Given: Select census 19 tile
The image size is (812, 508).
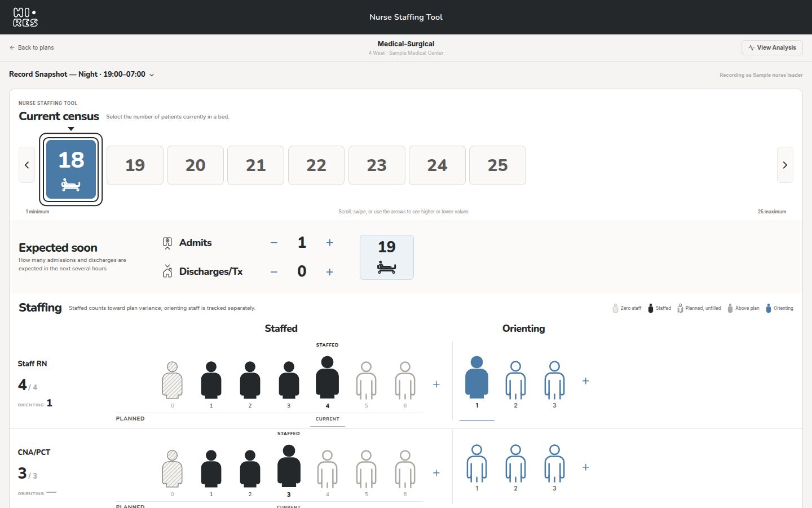Looking at the screenshot, I should click(x=135, y=165).
